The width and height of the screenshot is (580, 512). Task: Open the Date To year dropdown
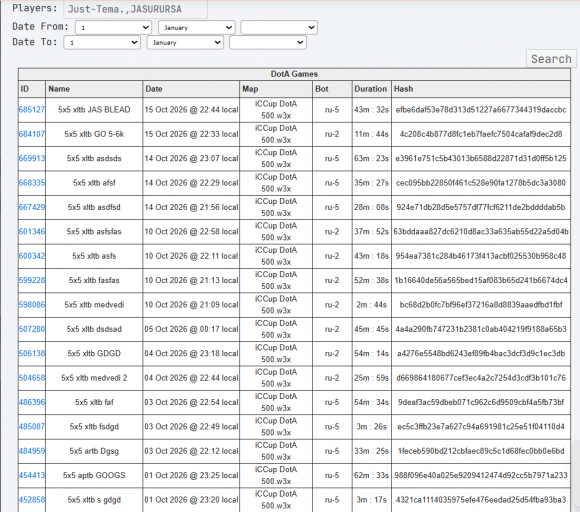click(268, 43)
